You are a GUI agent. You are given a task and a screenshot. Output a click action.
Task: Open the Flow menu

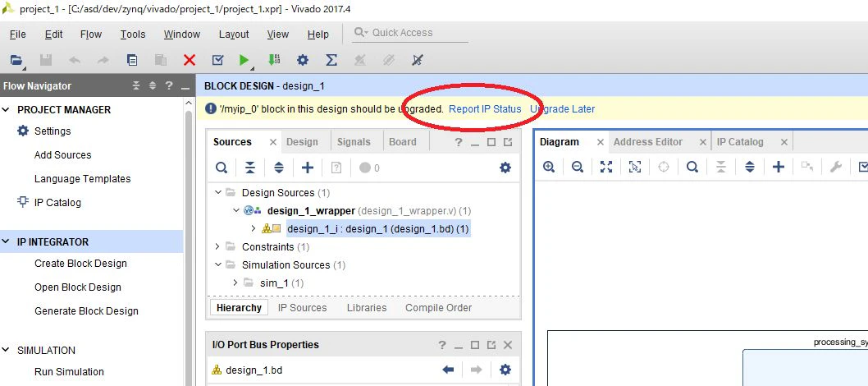coord(91,34)
